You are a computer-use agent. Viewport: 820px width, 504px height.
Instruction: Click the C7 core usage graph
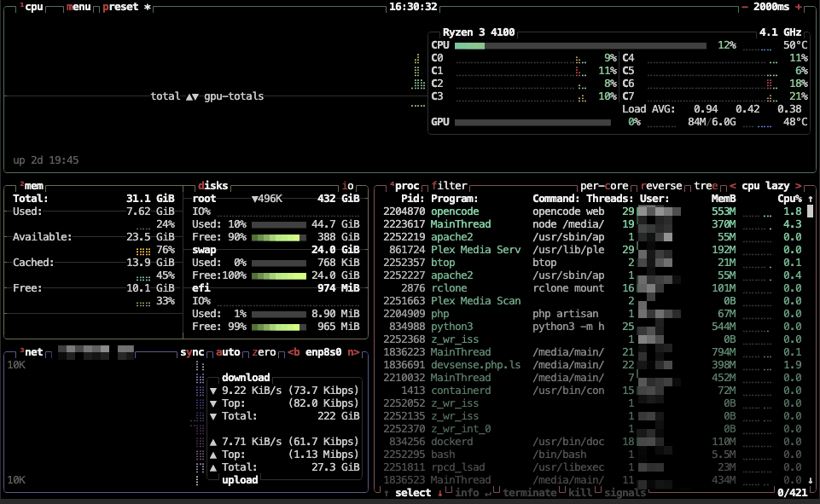(712, 96)
